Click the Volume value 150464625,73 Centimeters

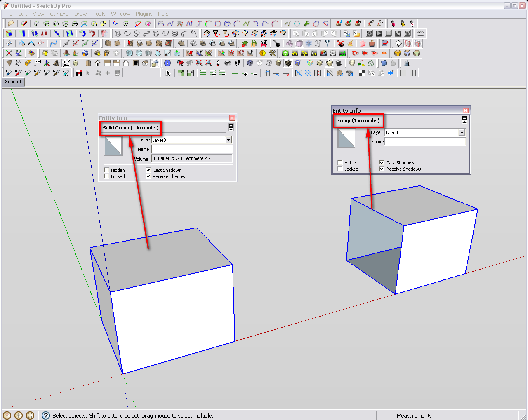192,159
